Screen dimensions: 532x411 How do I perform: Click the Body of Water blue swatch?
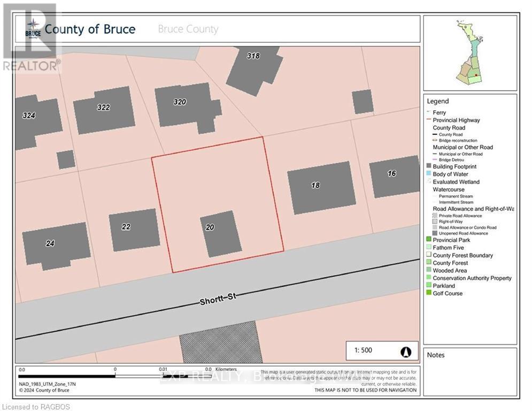coord(429,174)
